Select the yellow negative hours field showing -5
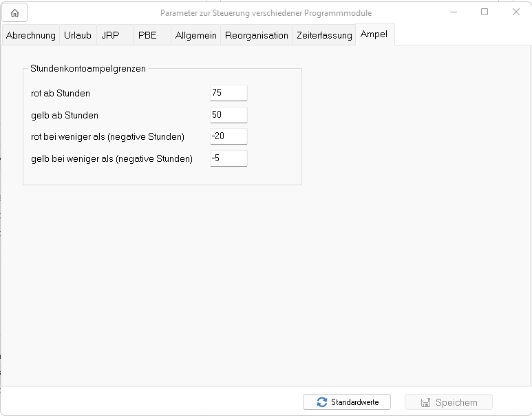Screen dimensions: 532x416 coord(228,158)
